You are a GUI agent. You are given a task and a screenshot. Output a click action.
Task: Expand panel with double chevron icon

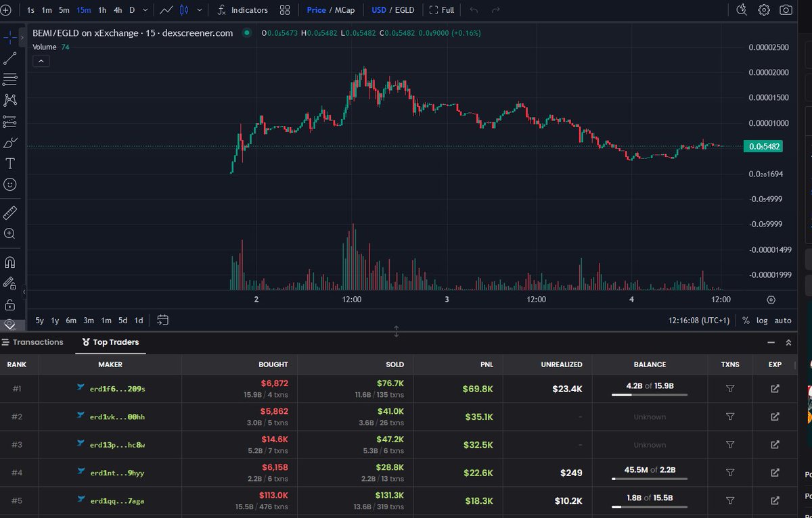click(788, 342)
